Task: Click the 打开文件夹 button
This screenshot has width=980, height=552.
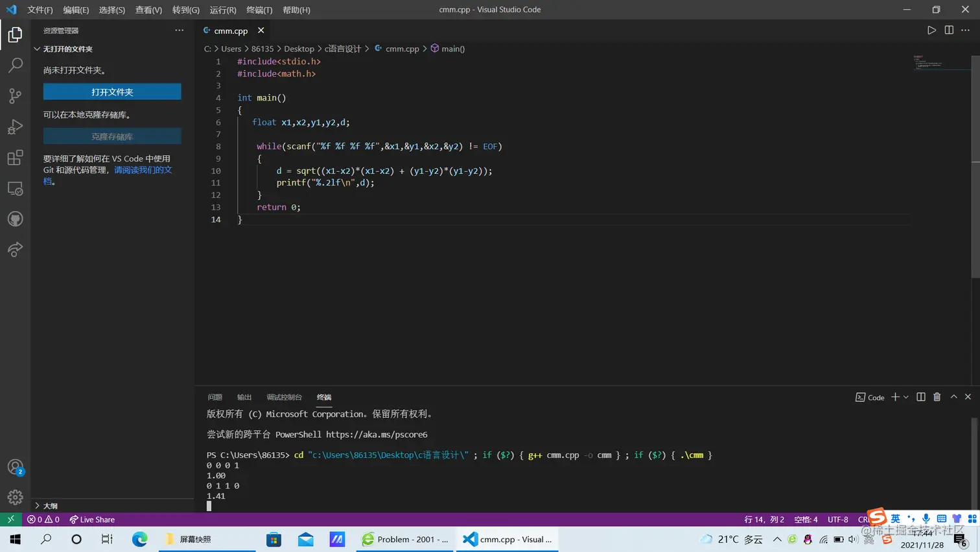Action: [112, 92]
